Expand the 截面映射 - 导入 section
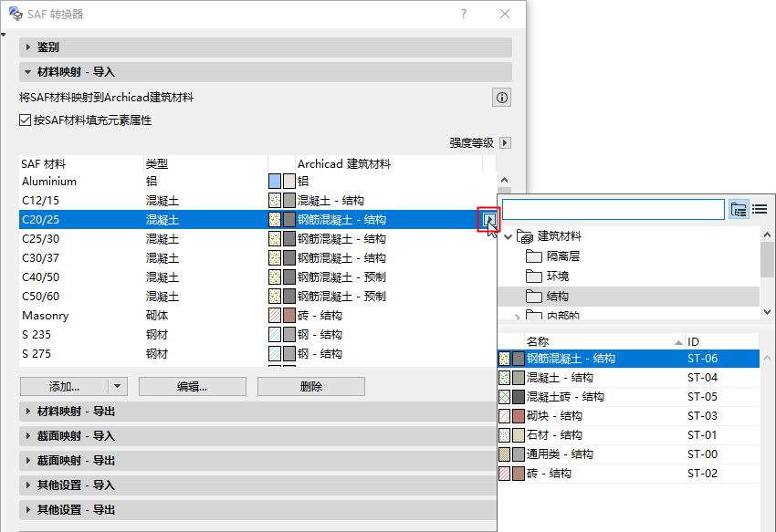This screenshot has width=776, height=532. pyautogui.click(x=257, y=436)
